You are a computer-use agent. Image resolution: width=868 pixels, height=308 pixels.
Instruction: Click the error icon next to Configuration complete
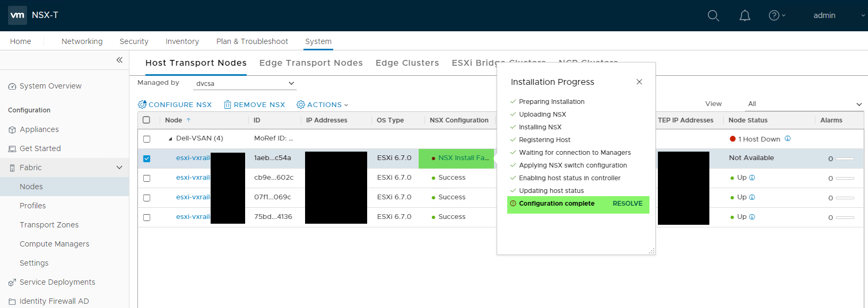(x=513, y=203)
